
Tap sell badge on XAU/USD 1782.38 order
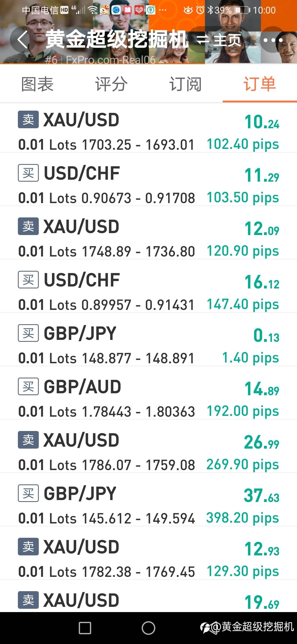coord(28,547)
